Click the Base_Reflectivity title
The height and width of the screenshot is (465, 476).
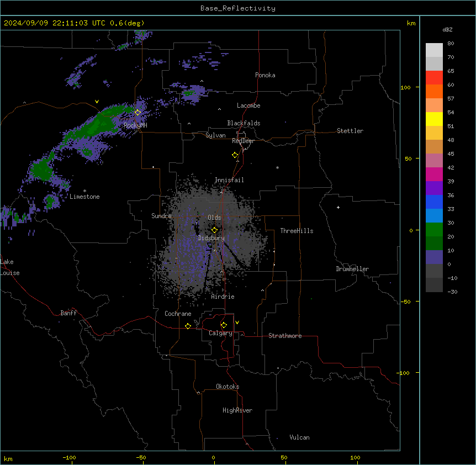[238, 8]
